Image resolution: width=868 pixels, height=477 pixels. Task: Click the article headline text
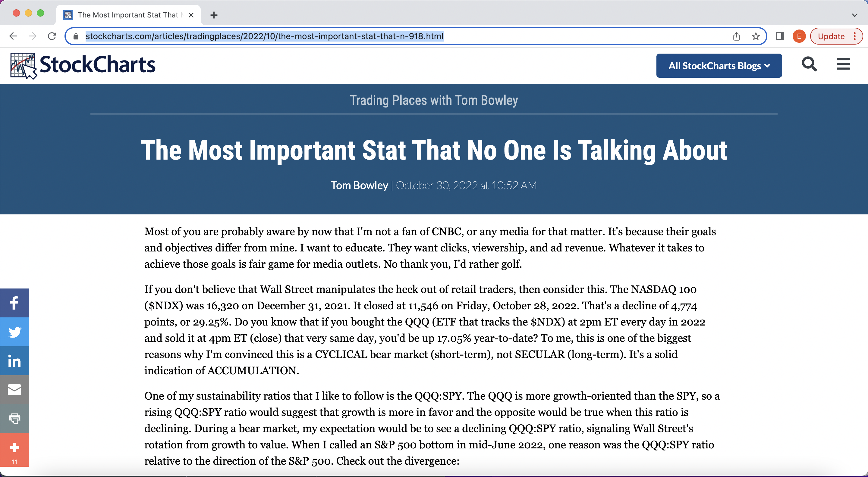click(x=434, y=151)
